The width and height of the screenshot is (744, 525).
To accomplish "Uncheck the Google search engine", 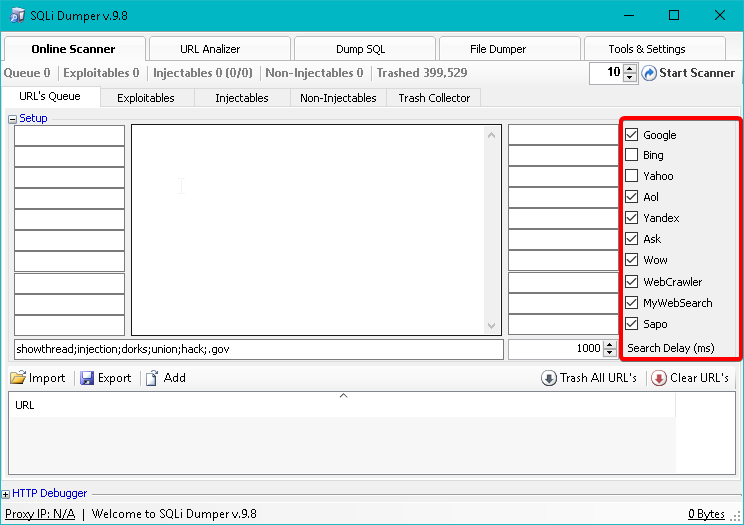I will pyautogui.click(x=632, y=134).
